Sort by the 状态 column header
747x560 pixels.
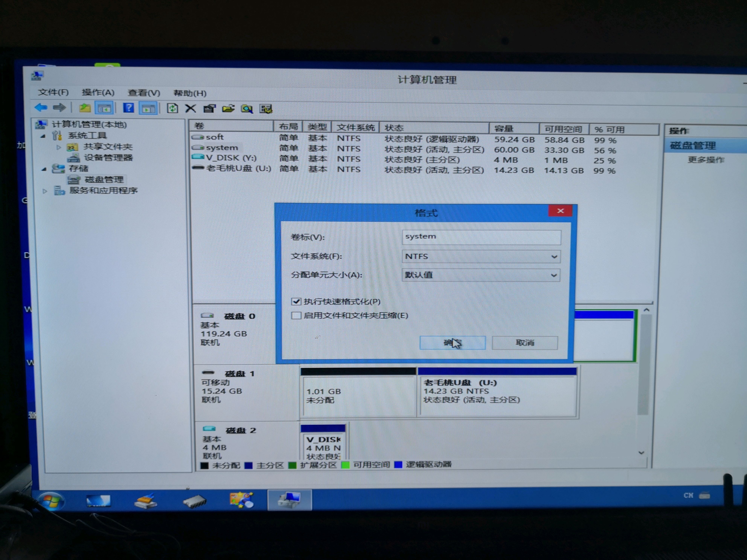click(x=434, y=128)
